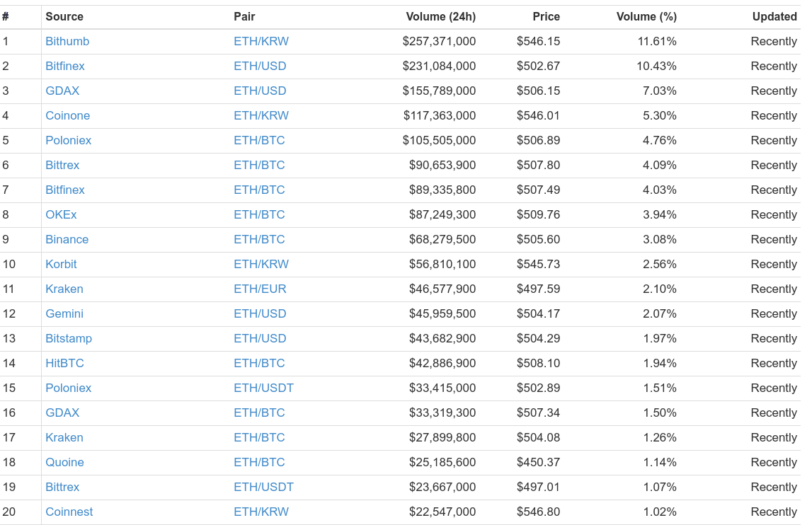Image resolution: width=812 pixels, height=525 pixels.
Task: Open OKEx's ETH/BTC pair
Action: [259, 215]
